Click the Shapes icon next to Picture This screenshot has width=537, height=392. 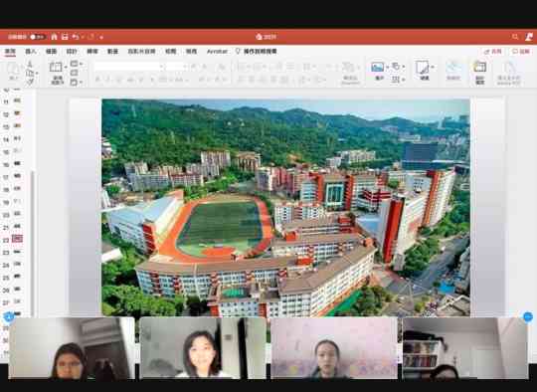click(396, 66)
